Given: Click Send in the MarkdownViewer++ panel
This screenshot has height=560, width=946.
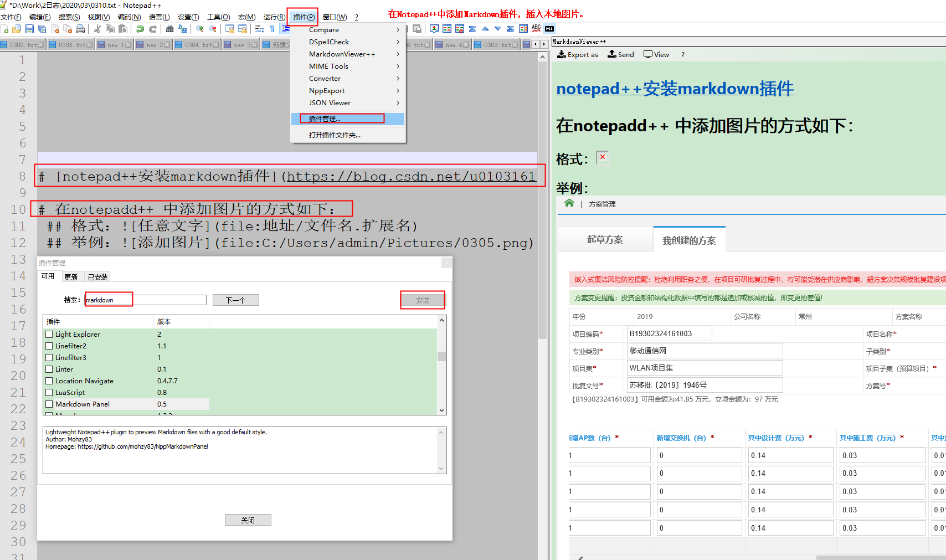Looking at the screenshot, I should click(x=620, y=54).
